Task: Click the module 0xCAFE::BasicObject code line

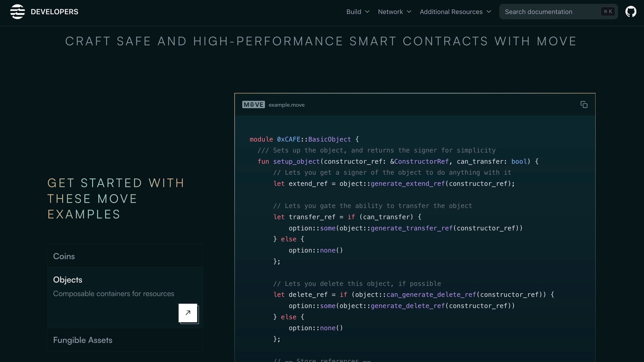Action: (x=304, y=139)
